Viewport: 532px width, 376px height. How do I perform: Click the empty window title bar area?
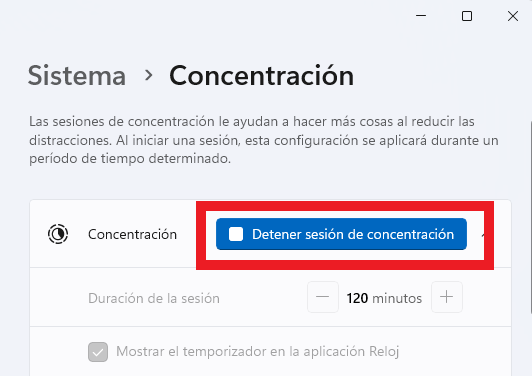pos(204,16)
